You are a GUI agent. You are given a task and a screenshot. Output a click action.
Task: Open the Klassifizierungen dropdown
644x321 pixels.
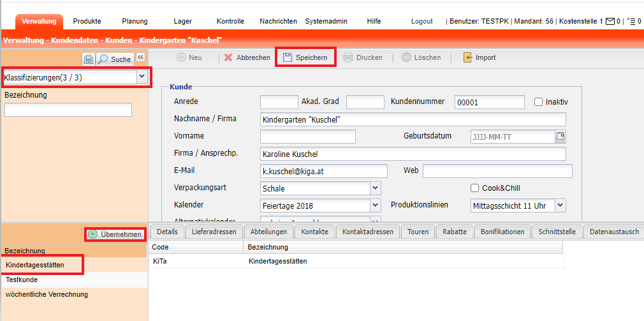[x=142, y=77]
